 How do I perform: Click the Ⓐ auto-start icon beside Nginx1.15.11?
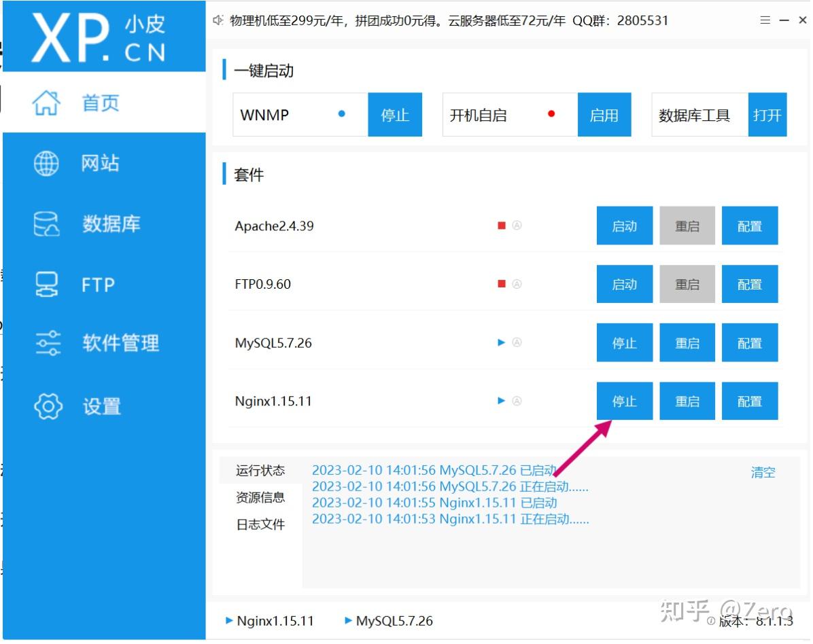click(517, 401)
